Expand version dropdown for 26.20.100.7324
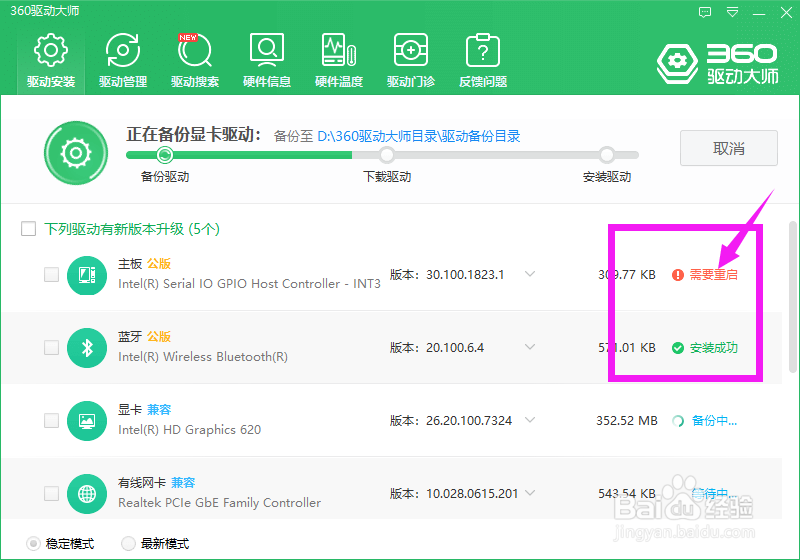This screenshot has width=800, height=560. 530,420
